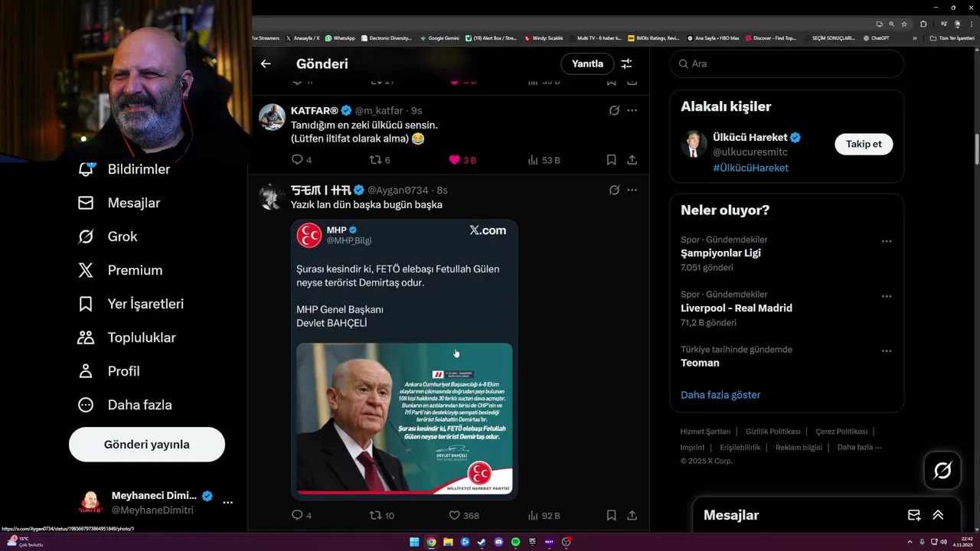Viewport: 980px width, 551px height.
Task: View analytics of Aygan0734 post 92 B
Action: click(x=544, y=515)
